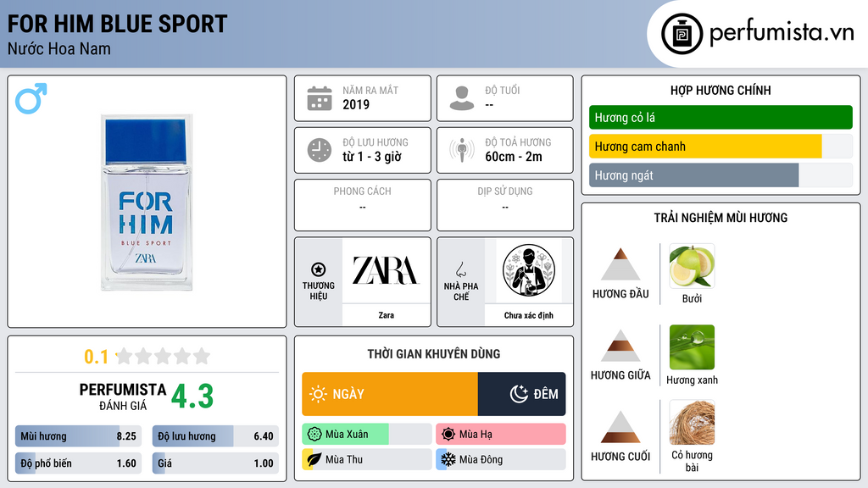Select the Mùa Thu season bar
The height and width of the screenshot is (488, 868).
[x=366, y=459]
